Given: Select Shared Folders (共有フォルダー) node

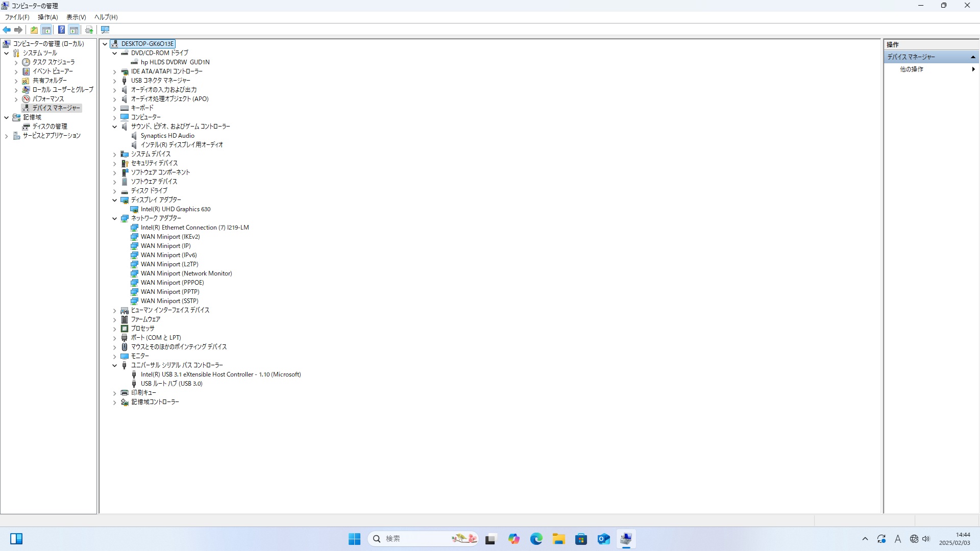Looking at the screenshot, I should click(x=50, y=81).
